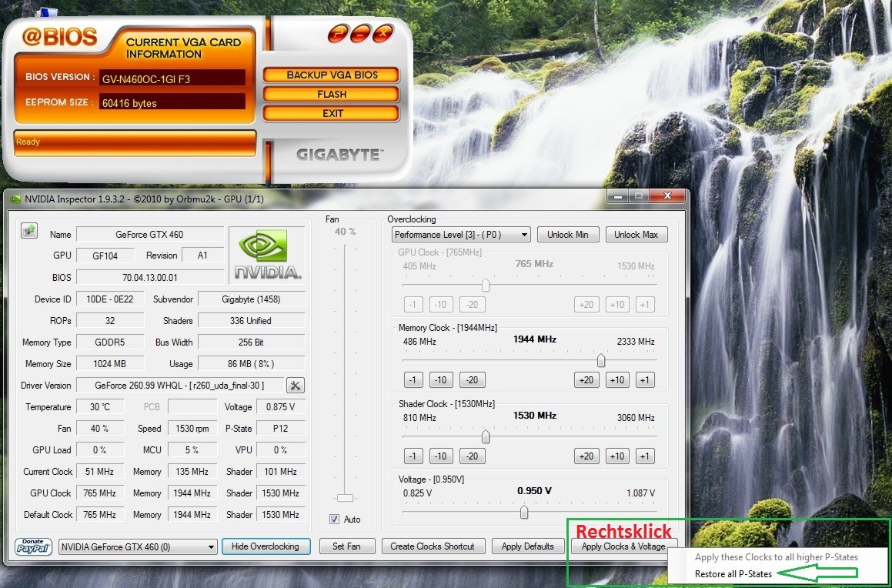Increase Memory Clock by 10
892x588 pixels.
[x=617, y=380]
